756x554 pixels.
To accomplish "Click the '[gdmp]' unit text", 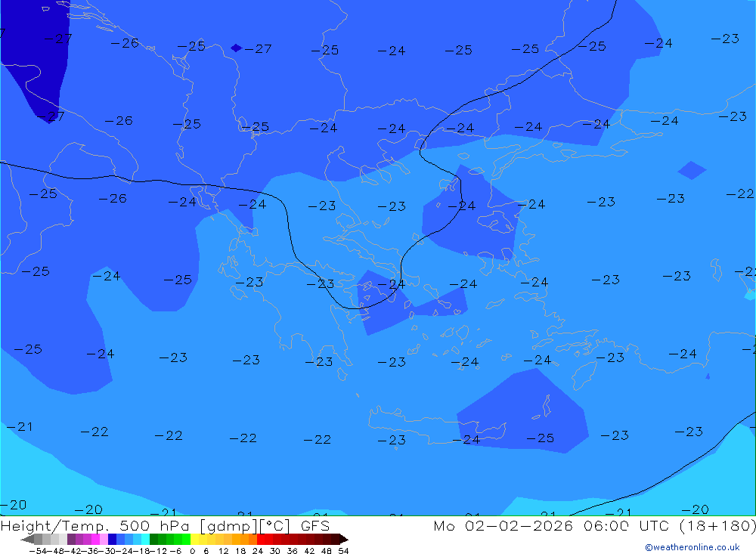I will point(228,526).
